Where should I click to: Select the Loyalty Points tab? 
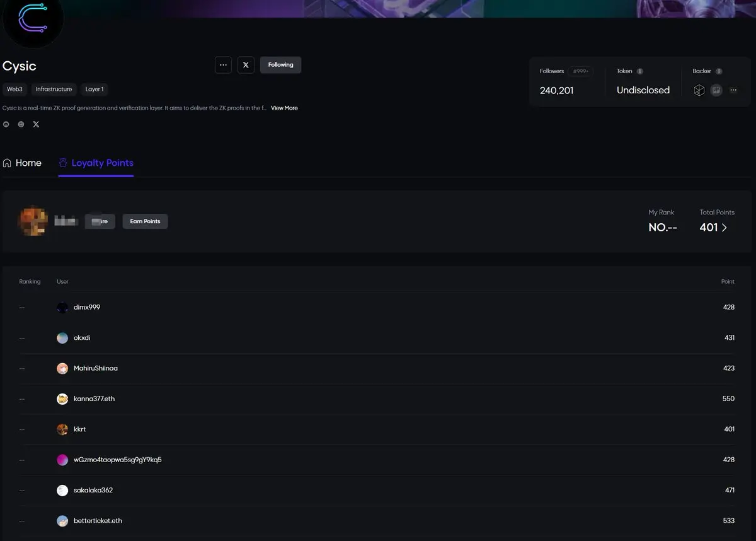(96, 163)
